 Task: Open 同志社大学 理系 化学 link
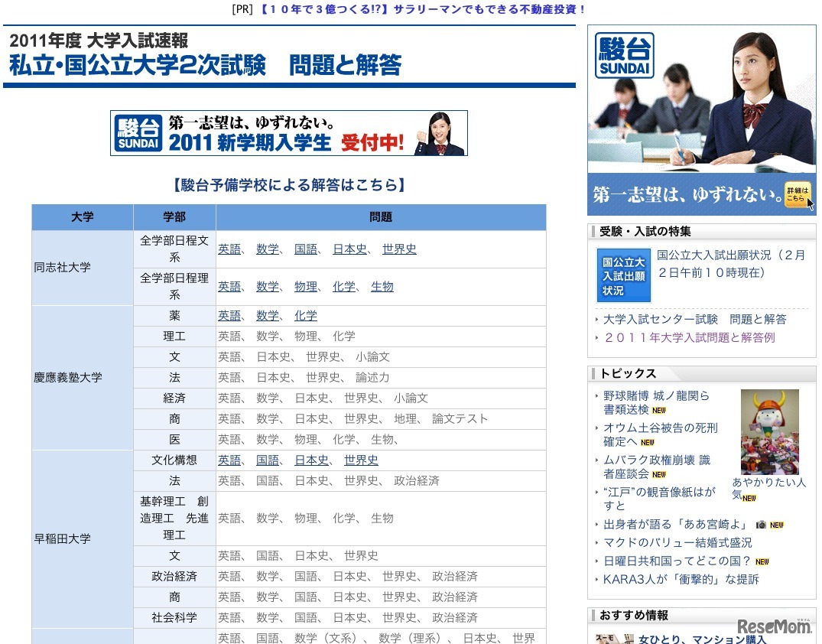(344, 286)
